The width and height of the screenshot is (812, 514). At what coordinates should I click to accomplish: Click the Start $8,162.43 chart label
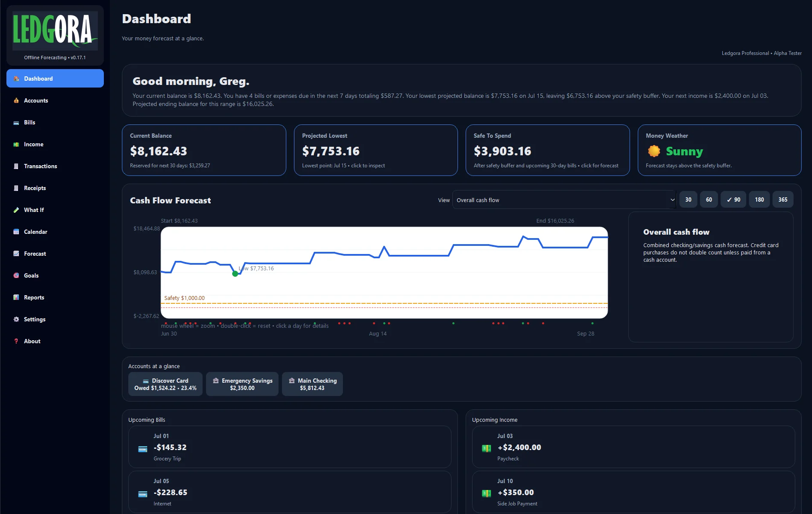(179, 221)
